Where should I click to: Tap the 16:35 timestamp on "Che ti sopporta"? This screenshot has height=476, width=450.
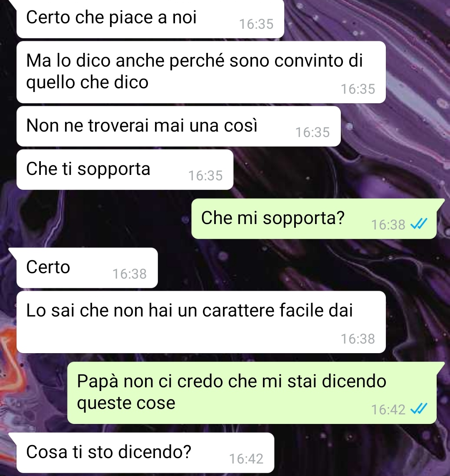pyautogui.click(x=205, y=175)
